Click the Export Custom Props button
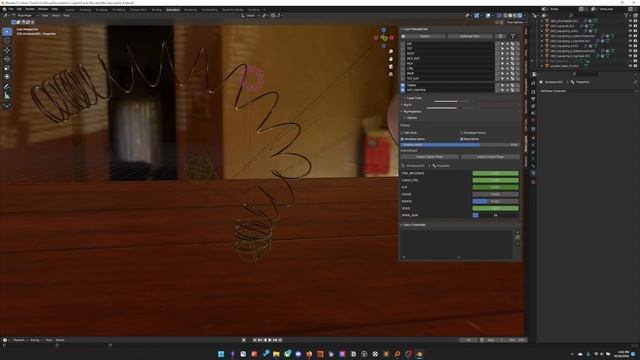The height and width of the screenshot is (360, 640). pyautogui.click(x=430, y=157)
